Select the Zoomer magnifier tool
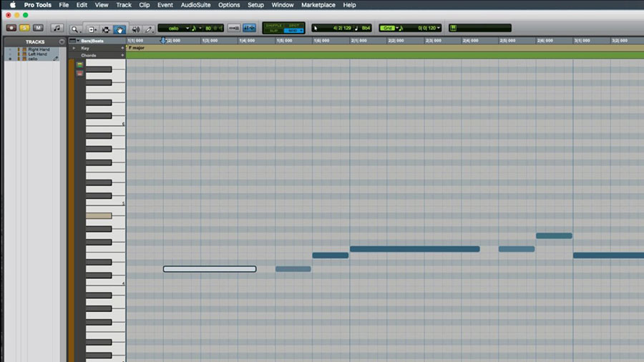644x362 pixels. point(75,29)
